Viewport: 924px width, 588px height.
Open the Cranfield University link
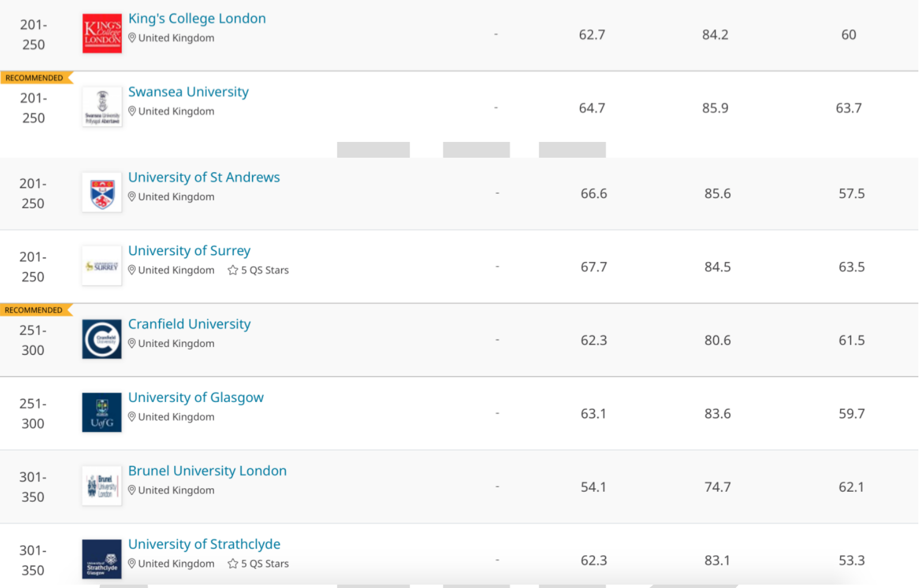point(189,324)
